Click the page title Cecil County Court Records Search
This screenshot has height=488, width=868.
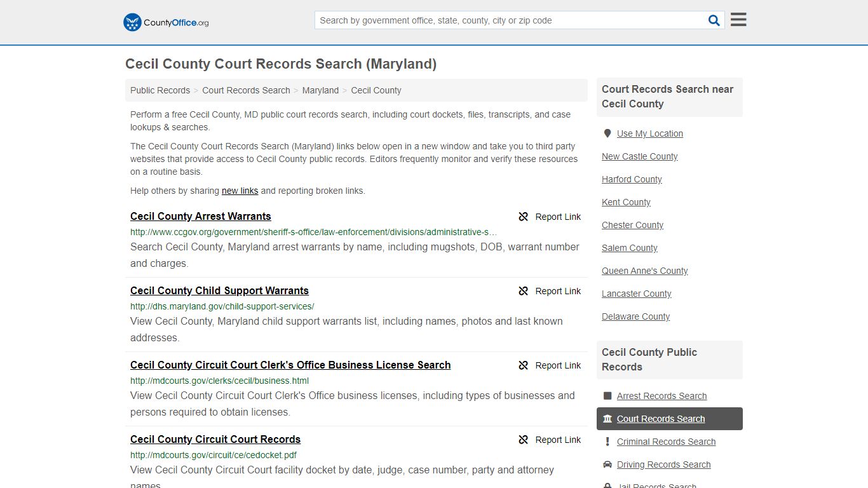click(x=281, y=64)
